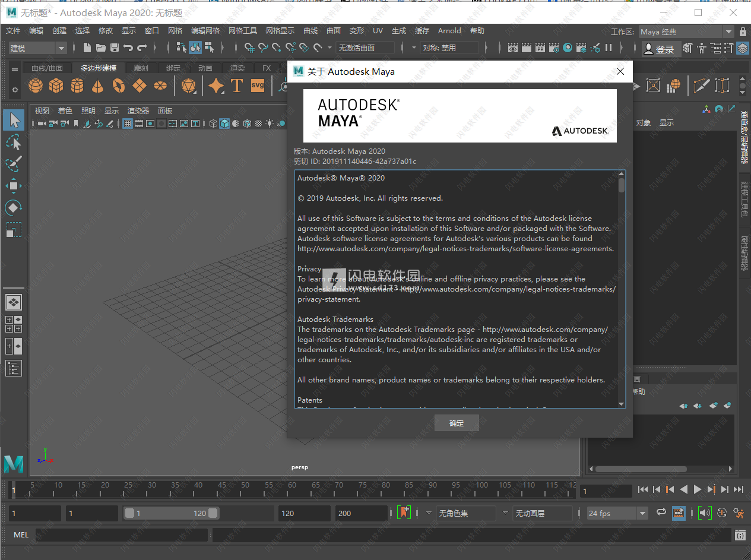751x560 pixels.
Task: Toggle smooth shade all cube icon
Action: 224,124
